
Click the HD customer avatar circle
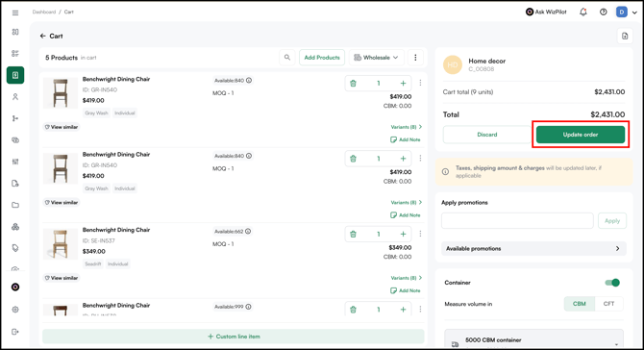tap(453, 65)
